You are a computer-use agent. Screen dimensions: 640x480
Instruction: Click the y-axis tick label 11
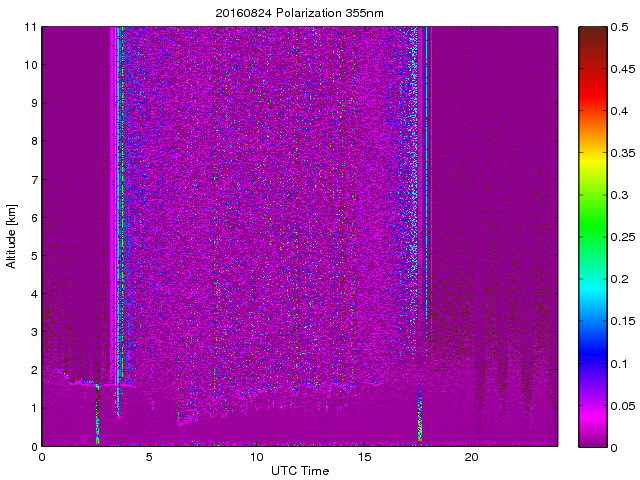point(30,27)
